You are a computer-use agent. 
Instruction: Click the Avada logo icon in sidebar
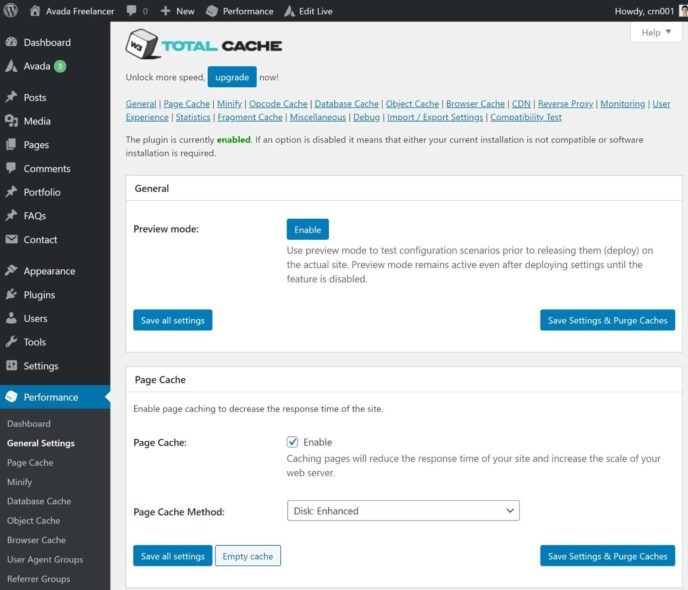point(11,66)
